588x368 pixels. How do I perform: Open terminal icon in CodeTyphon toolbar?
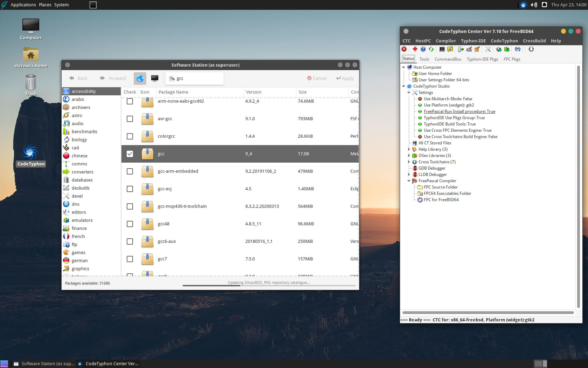(442, 49)
